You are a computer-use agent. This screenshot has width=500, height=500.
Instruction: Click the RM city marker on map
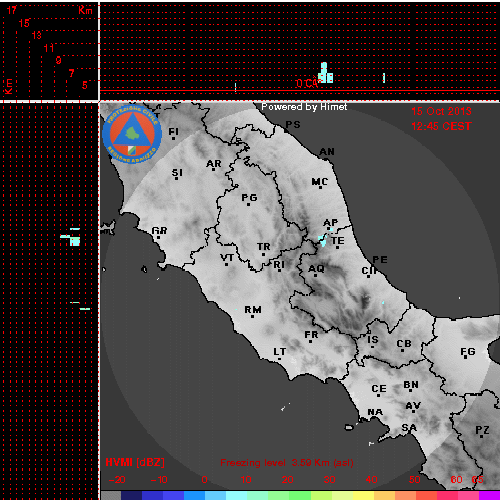pos(252,316)
